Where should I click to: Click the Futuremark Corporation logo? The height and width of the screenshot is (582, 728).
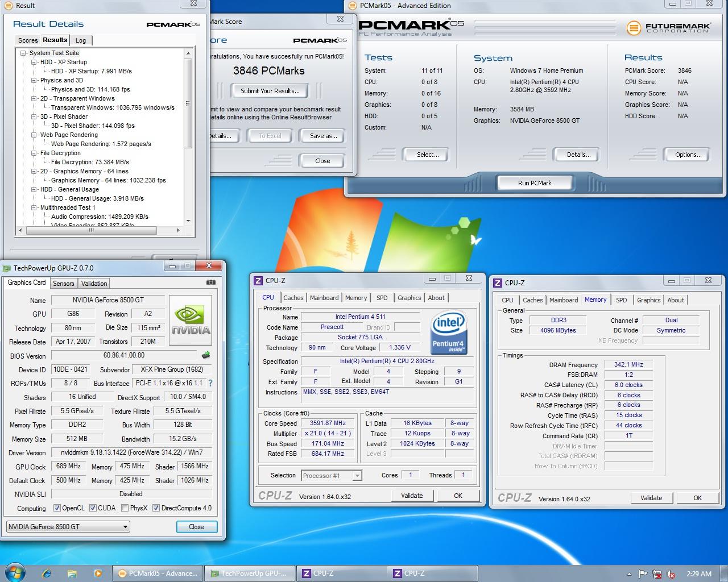tap(669, 28)
